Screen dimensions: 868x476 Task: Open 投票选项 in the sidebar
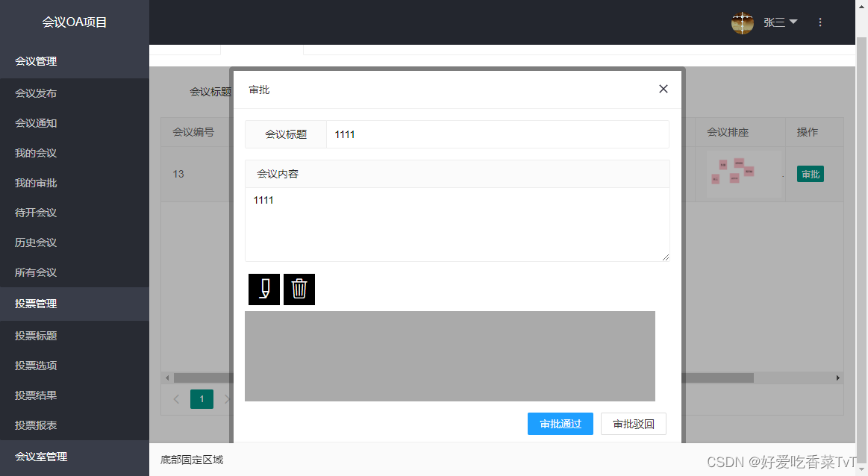tap(75, 366)
